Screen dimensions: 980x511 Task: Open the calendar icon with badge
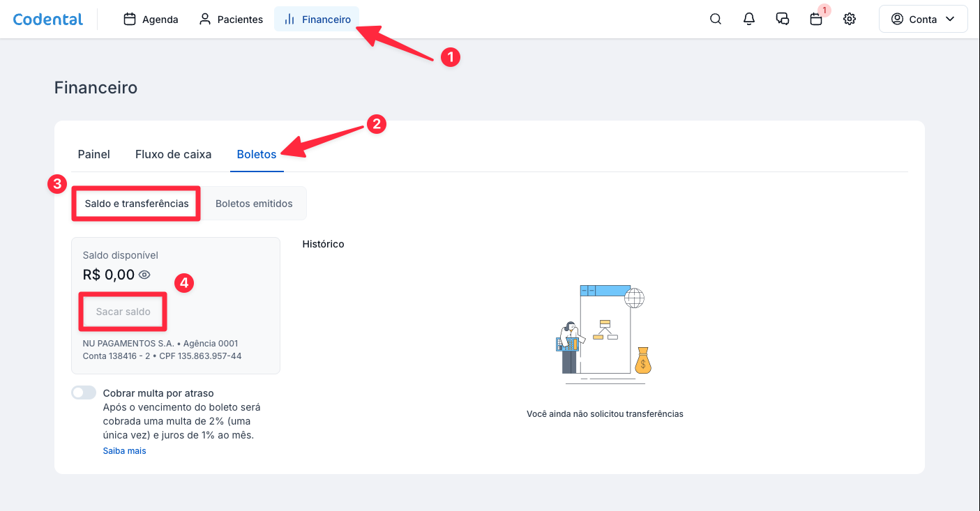point(816,20)
